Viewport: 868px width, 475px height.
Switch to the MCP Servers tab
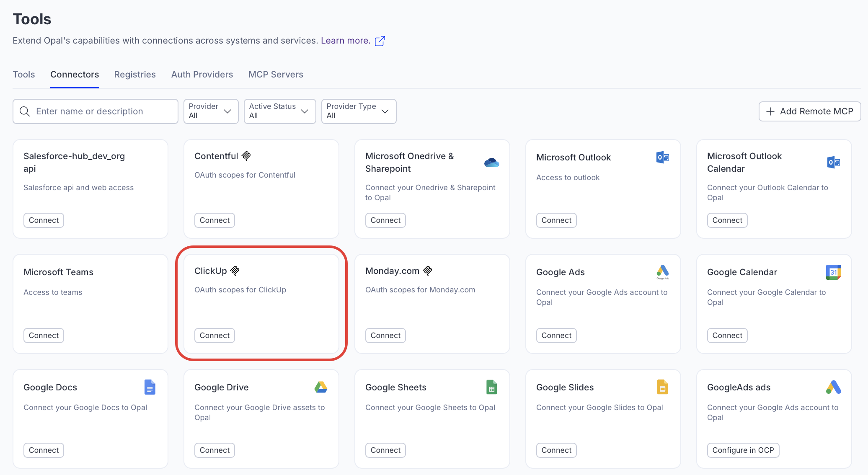(276, 74)
